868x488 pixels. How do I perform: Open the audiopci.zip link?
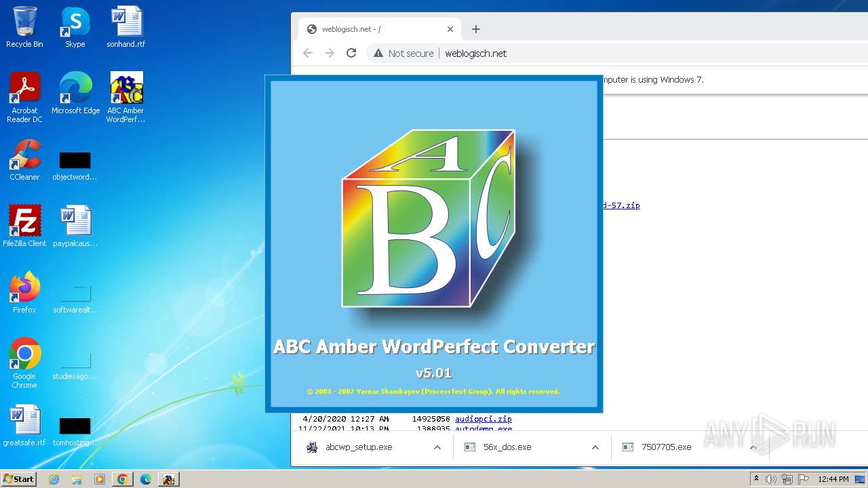point(484,419)
